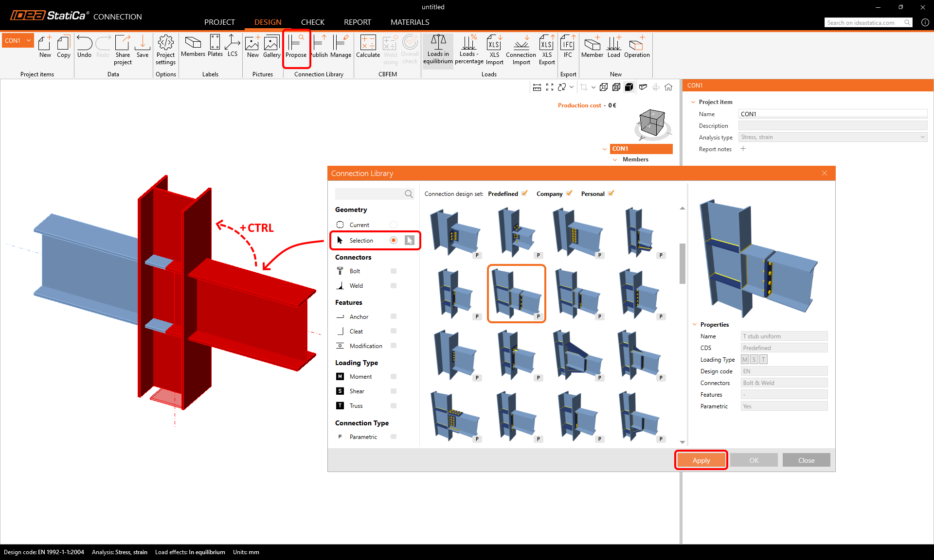The image size is (934, 560).
Task: Enable the Moment loading type filter
Action: (394, 377)
